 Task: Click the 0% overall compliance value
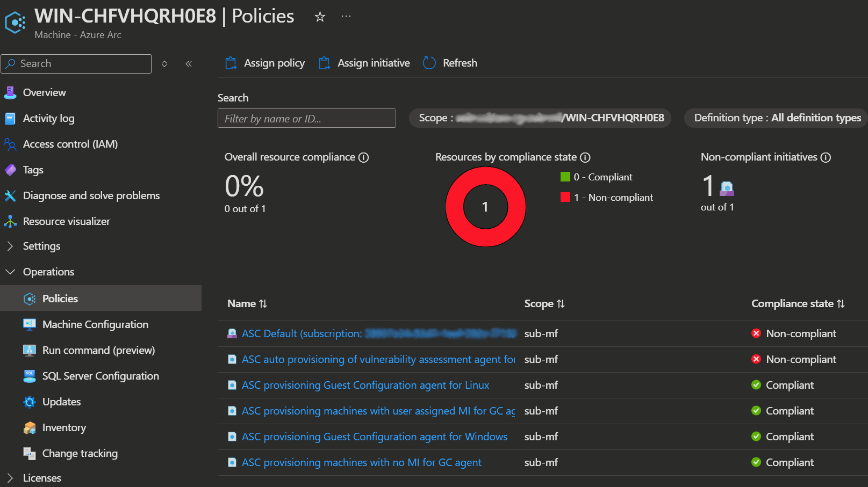coord(244,186)
